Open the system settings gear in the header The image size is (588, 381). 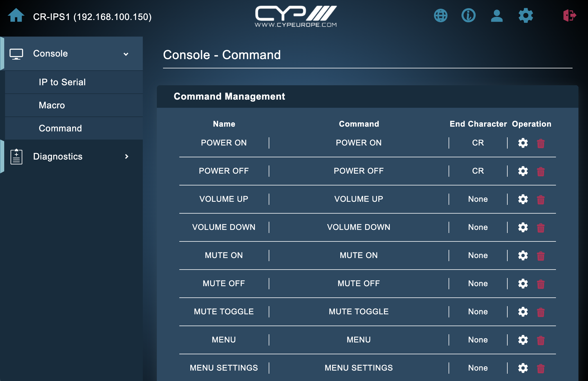[x=526, y=15]
